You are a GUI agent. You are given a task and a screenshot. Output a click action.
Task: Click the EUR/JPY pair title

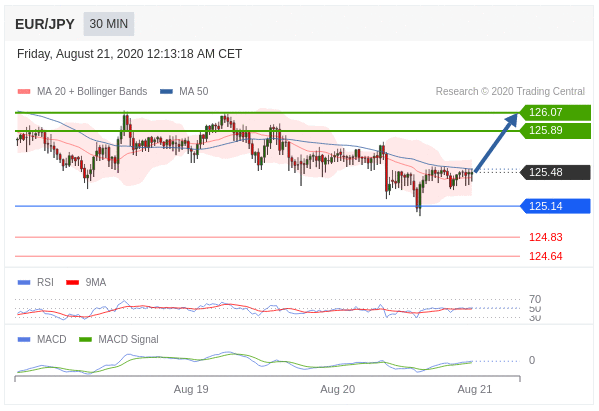click(45, 24)
